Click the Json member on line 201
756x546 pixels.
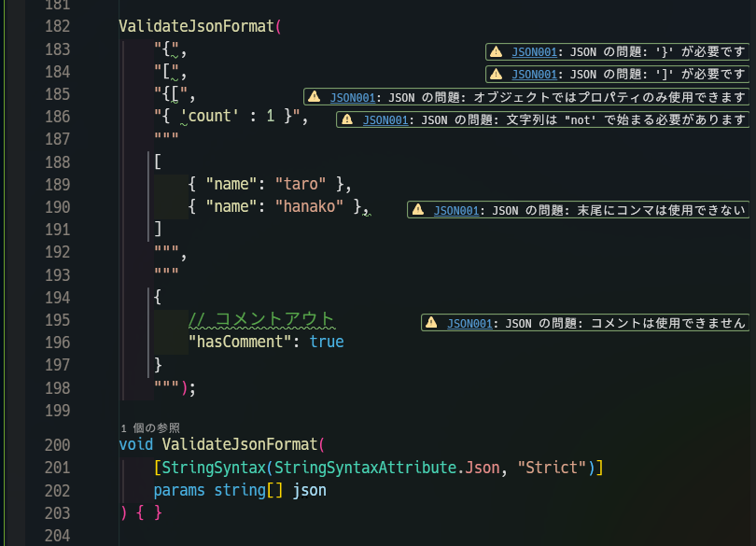pyautogui.click(x=483, y=468)
